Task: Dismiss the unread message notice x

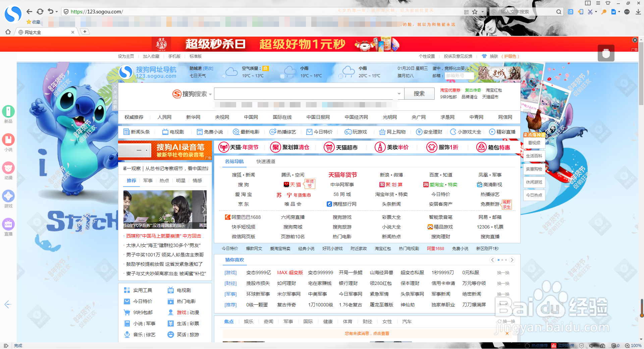Action: coord(507,333)
